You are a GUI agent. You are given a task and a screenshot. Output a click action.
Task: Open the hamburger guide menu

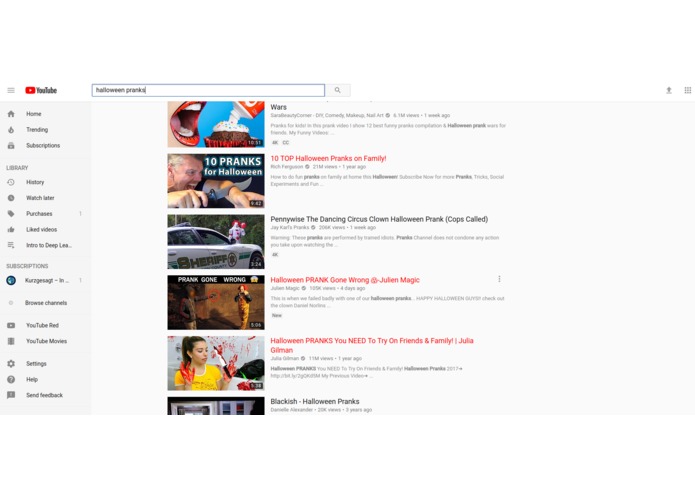coord(11,90)
